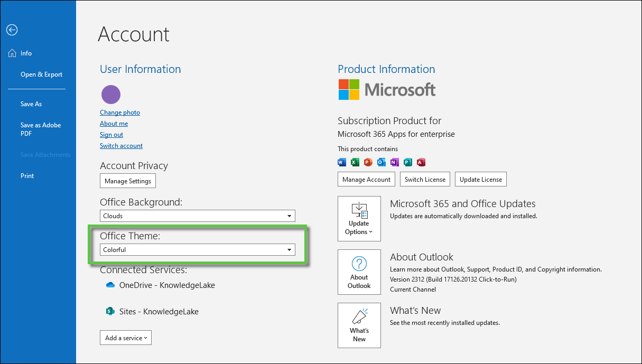
Task: Expand the Add a service menu
Action: pos(126,338)
